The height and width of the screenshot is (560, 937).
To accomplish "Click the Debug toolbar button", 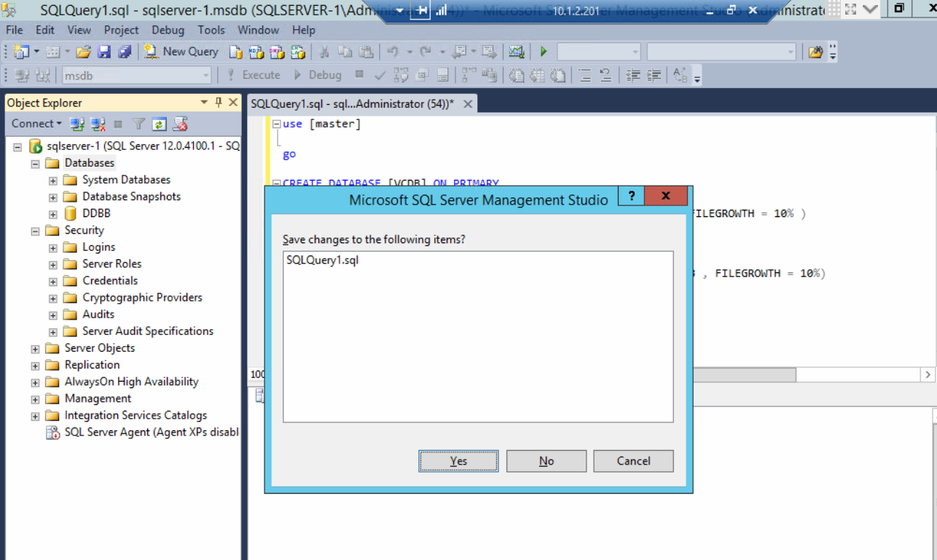I will pos(318,75).
